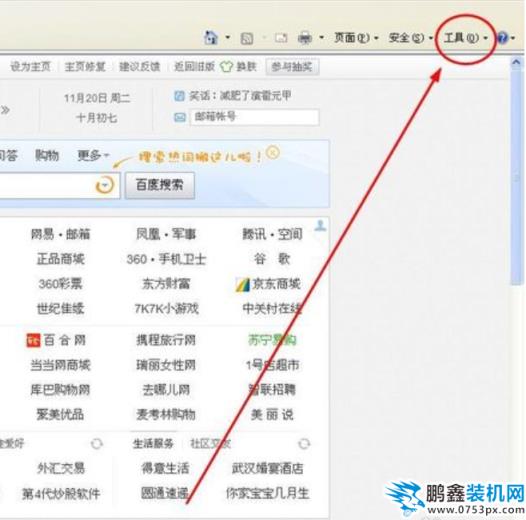Open the 聚美优品 link
526x520 pixels.
60,415
